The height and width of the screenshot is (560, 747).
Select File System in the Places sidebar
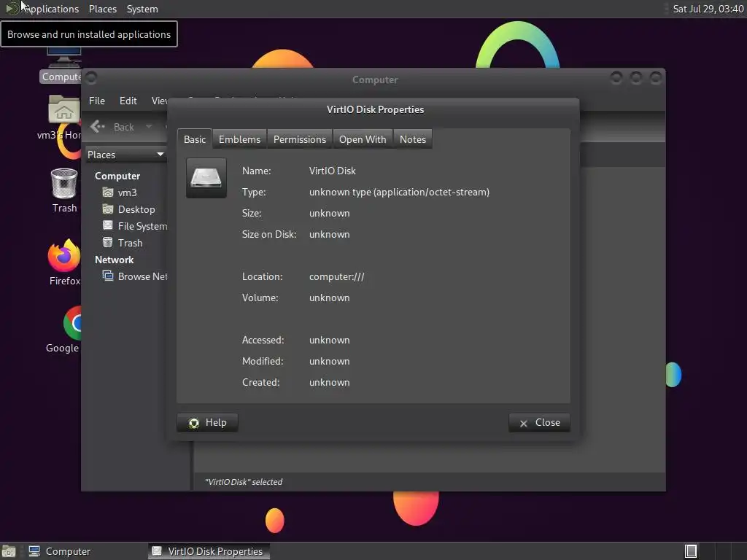142,226
